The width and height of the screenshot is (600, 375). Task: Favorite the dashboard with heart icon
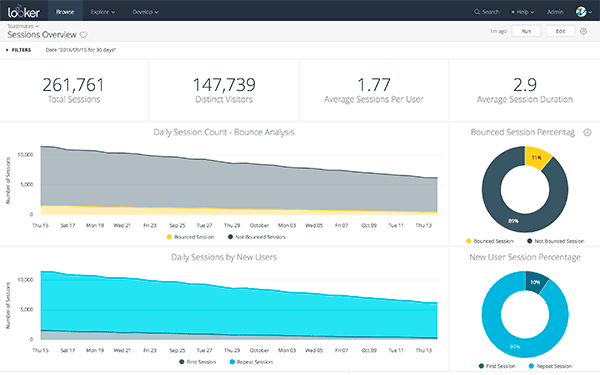pyautogui.click(x=83, y=35)
